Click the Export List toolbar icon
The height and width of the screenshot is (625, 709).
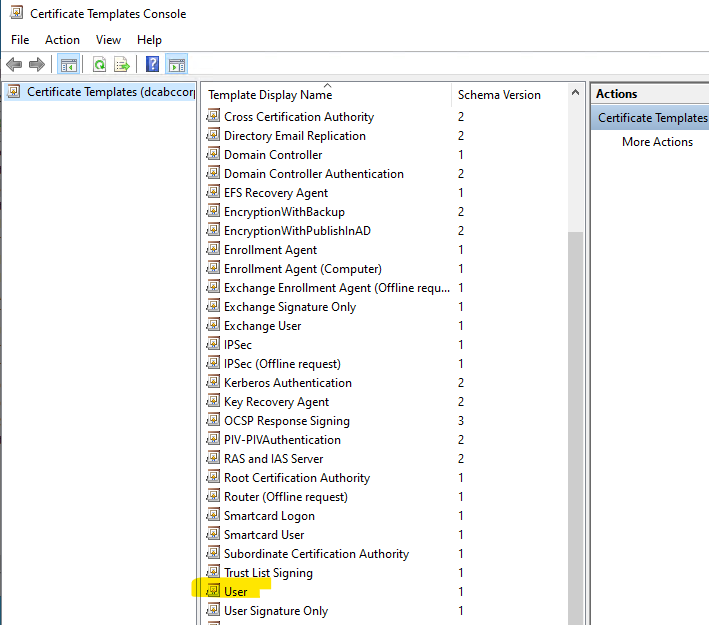click(122, 65)
